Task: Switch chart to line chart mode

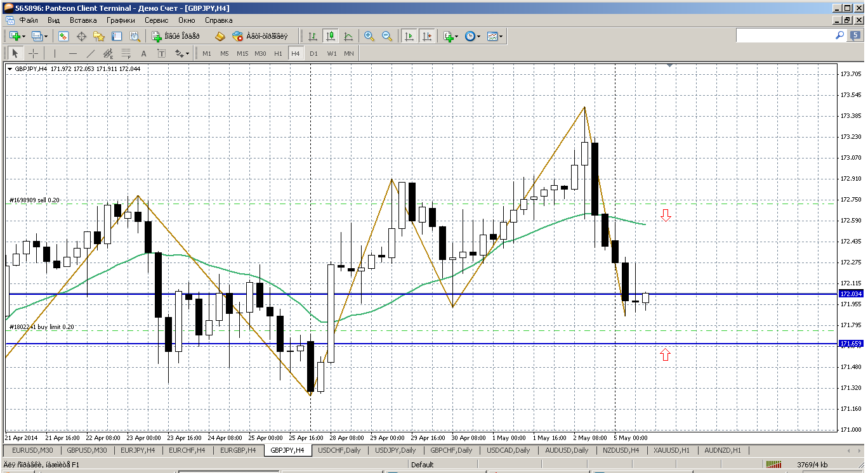Action: (x=348, y=36)
